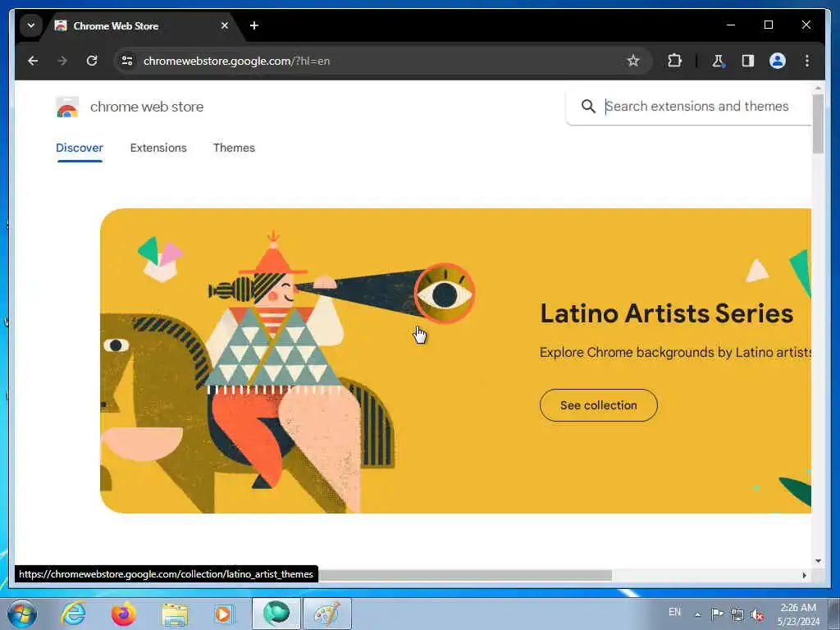Launch Firefox from the taskbar
The image size is (840, 630).
(123, 614)
